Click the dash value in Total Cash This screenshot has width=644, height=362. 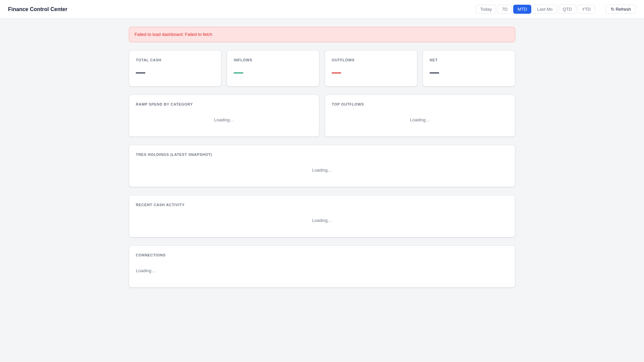(x=141, y=73)
